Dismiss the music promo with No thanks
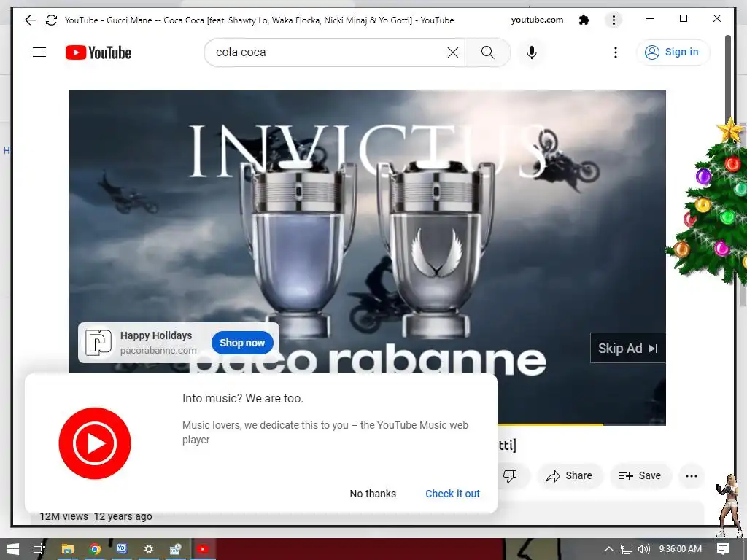 [373, 494]
